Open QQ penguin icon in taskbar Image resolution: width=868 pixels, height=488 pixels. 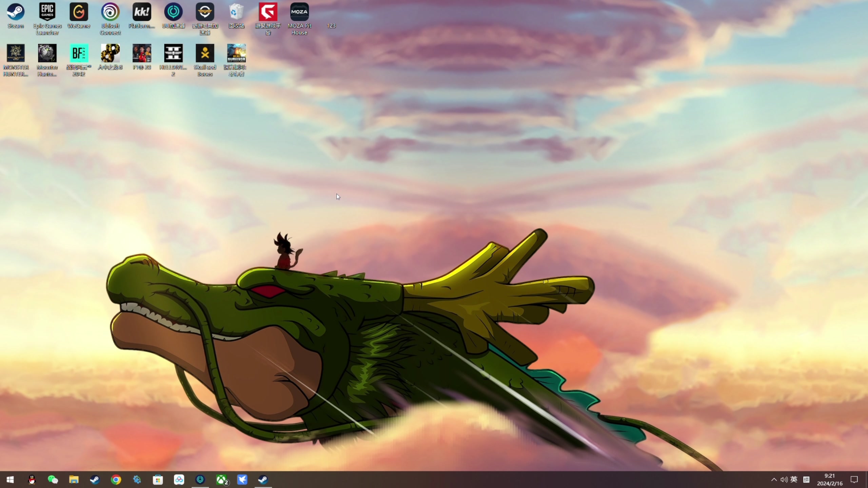[32, 480]
